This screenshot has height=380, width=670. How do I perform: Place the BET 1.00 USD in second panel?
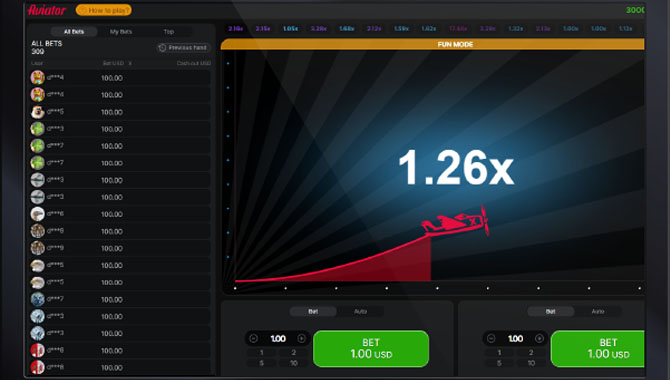tap(598, 349)
